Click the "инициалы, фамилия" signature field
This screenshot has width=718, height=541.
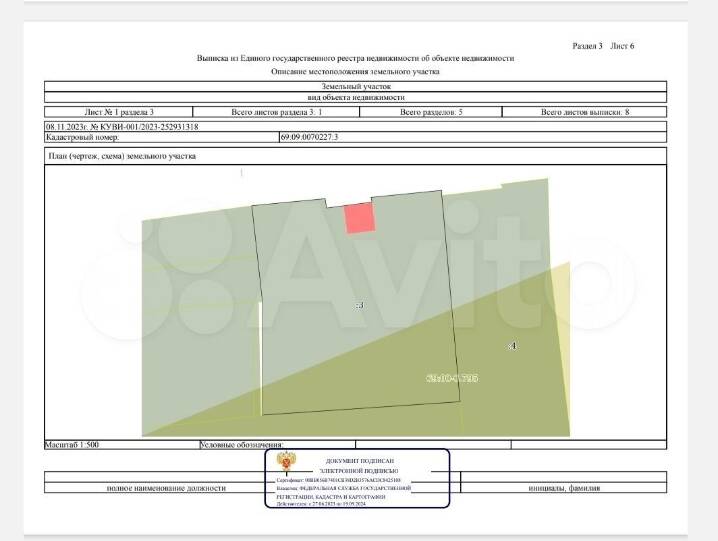click(562, 488)
